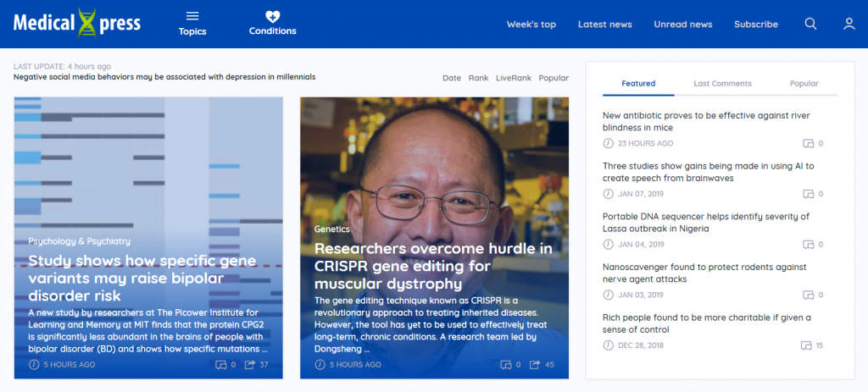Sort articles by Rank

tap(478, 78)
